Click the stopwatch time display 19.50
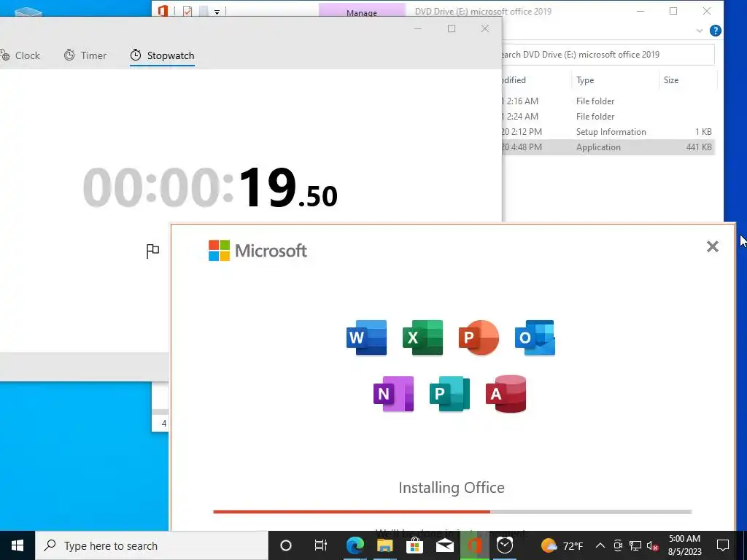Viewport: 747px width, 560px height. [x=210, y=187]
